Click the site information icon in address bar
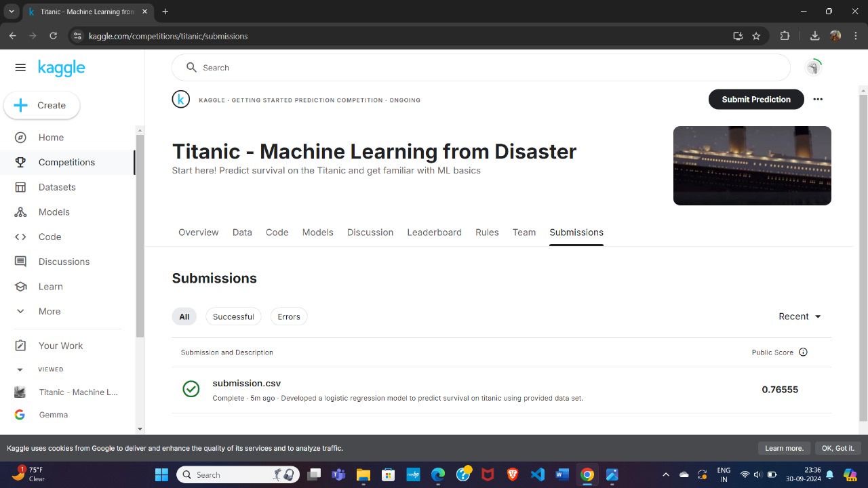The image size is (868, 488). point(77,36)
